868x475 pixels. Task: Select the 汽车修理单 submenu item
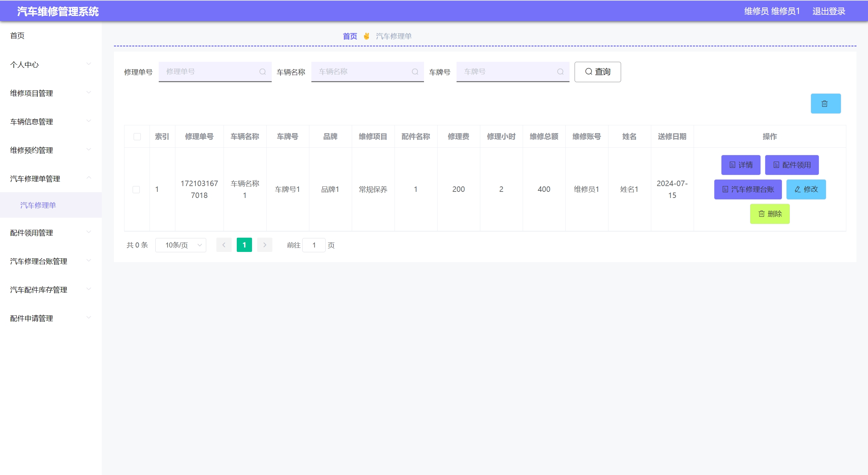[x=38, y=205]
